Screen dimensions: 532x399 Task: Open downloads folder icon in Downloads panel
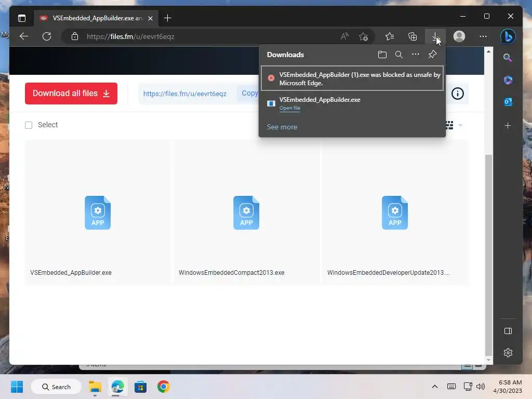[382, 55]
